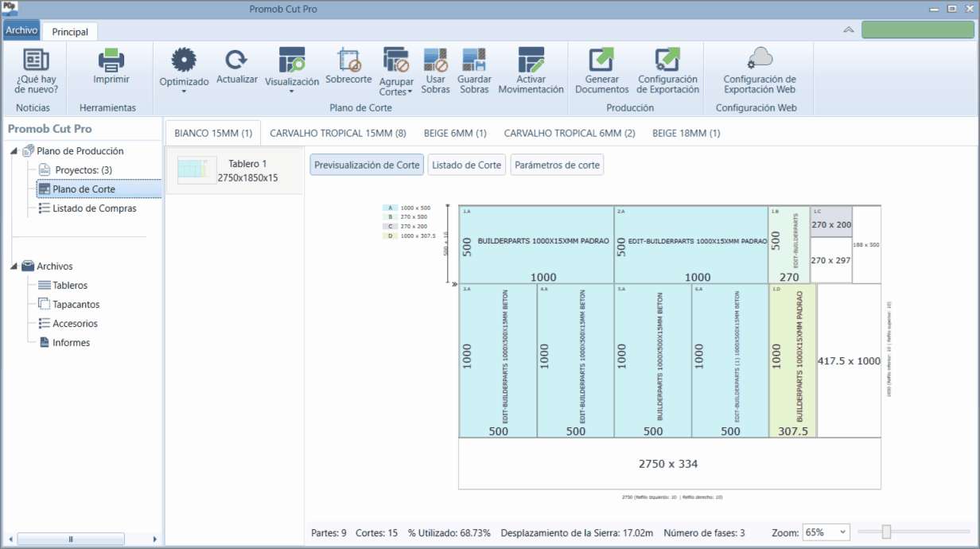This screenshot has height=549, width=980.
Task: Open Optimizado dropdown arrow
Action: (184, 91)
